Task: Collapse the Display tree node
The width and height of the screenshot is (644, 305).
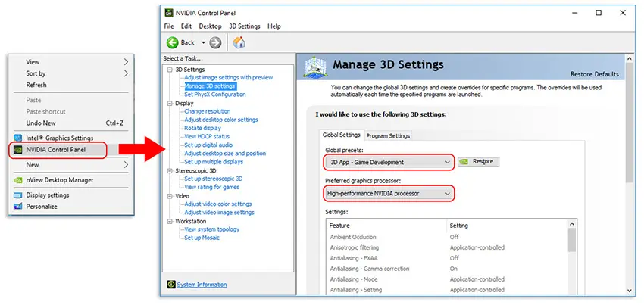Action: [170, 103]
